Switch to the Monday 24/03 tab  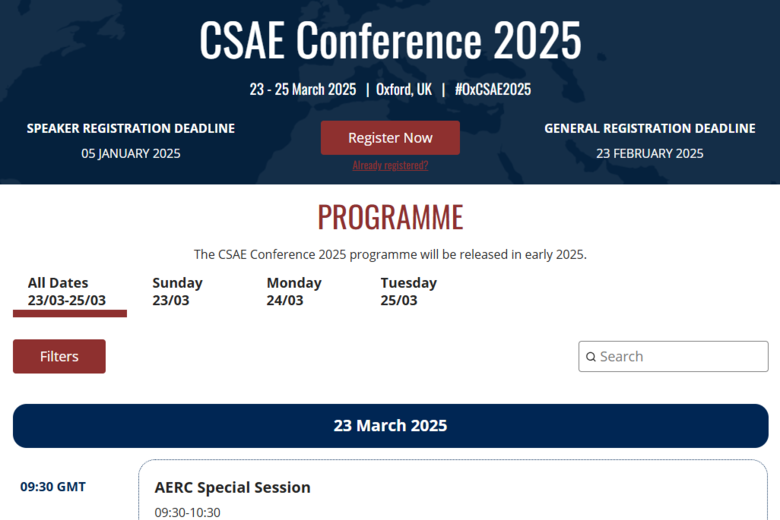tap(294, 292)
